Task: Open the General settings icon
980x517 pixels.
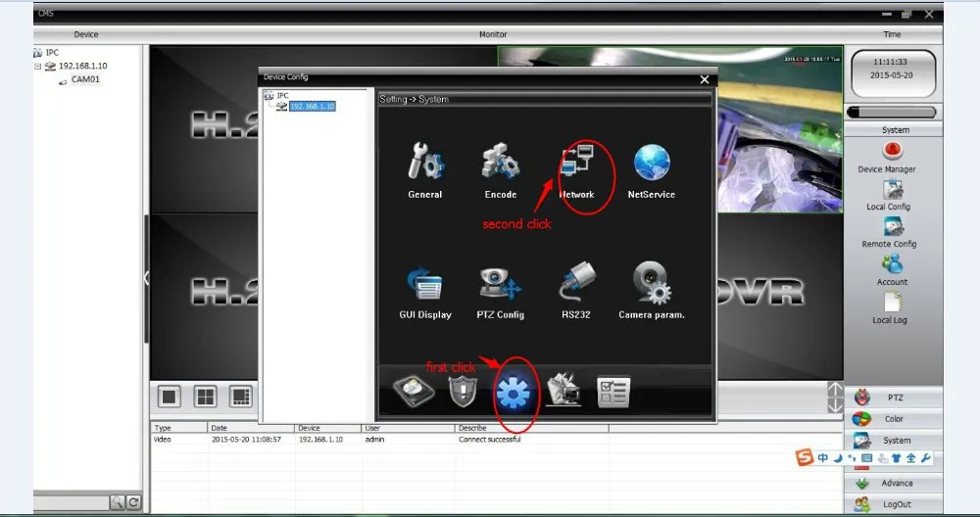Action: click(425, 164)
